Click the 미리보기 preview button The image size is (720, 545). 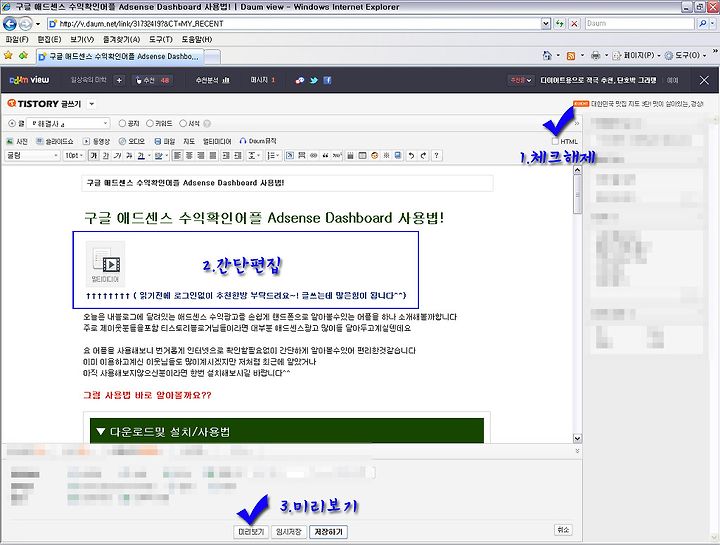click(x=251, y=532)
